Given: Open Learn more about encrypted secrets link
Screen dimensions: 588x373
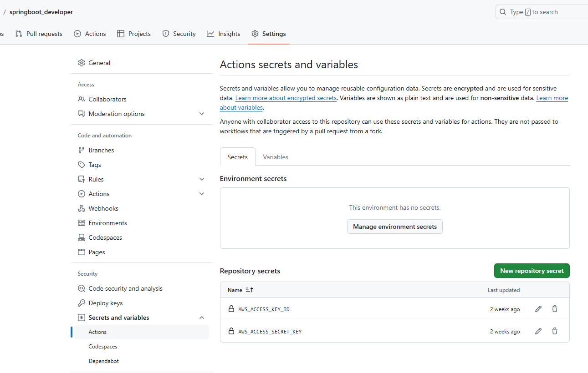Looking at the screenshot, I should click(x=286, y=98).
